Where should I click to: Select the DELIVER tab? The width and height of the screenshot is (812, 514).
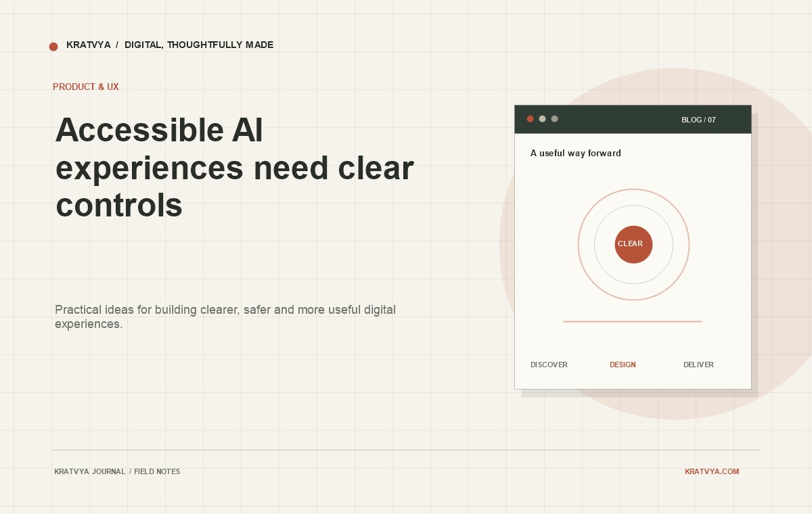click(698, 365)
